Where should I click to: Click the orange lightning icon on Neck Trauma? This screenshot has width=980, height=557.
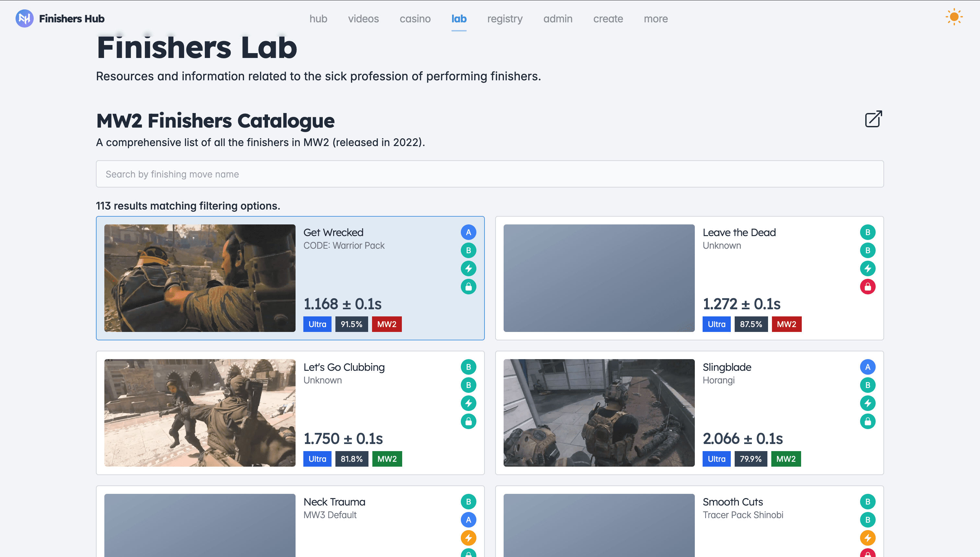tap(469, 538)
